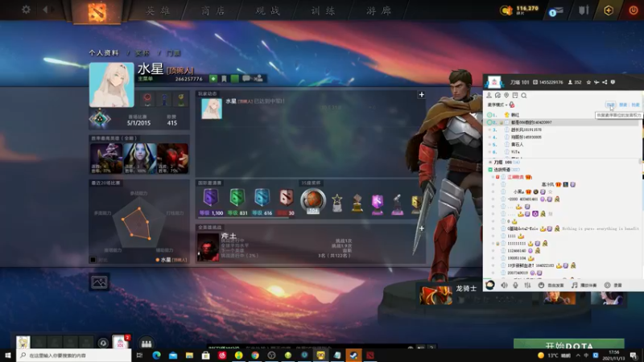Collapse the green sub-channel node

490,170
